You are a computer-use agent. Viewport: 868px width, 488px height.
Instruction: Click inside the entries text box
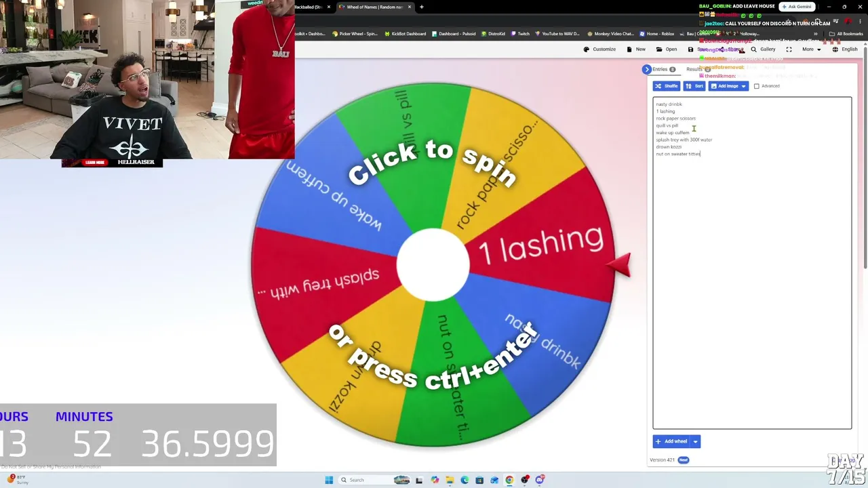752,263
